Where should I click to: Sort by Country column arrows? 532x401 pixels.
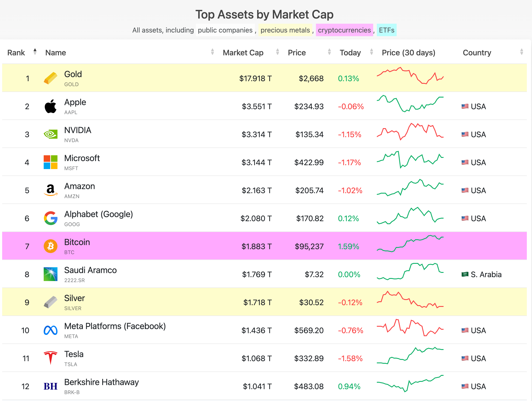point(521,52)
